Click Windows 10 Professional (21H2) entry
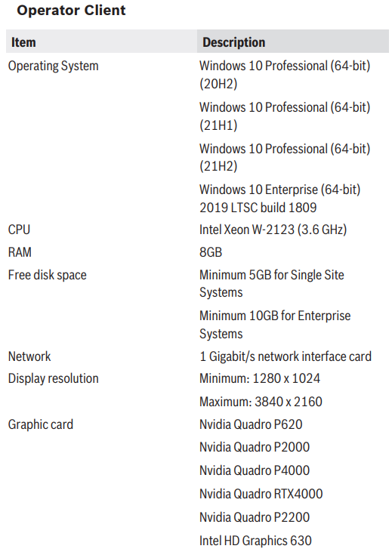This screenshot has height=555, width=392. tap(285, 158)
